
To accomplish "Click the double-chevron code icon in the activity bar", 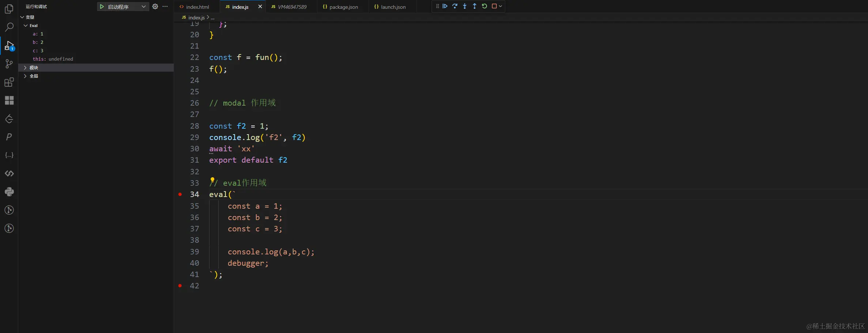I will coord(9,174).
